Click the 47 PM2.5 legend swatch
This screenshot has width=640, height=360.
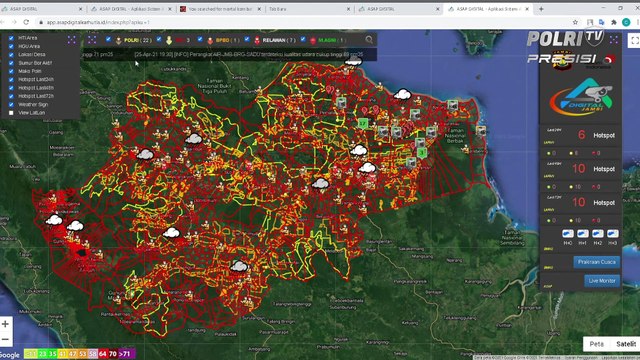pyautogui.click(x=73, y=353)
